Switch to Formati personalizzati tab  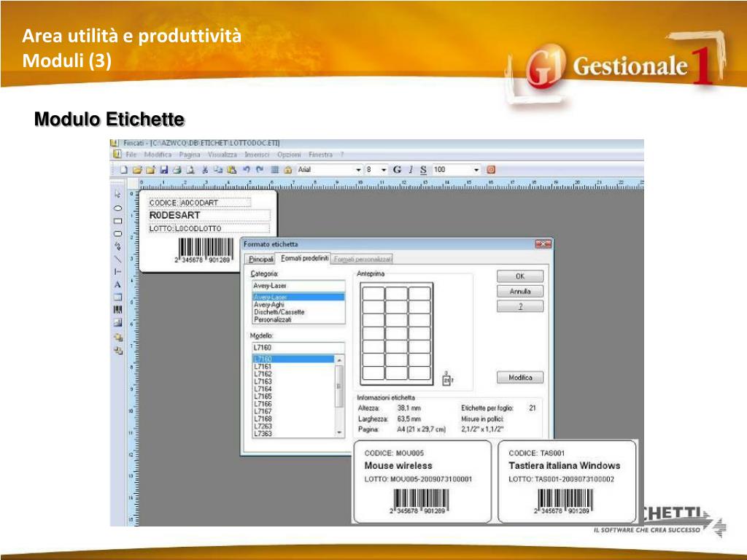(362, 259)
